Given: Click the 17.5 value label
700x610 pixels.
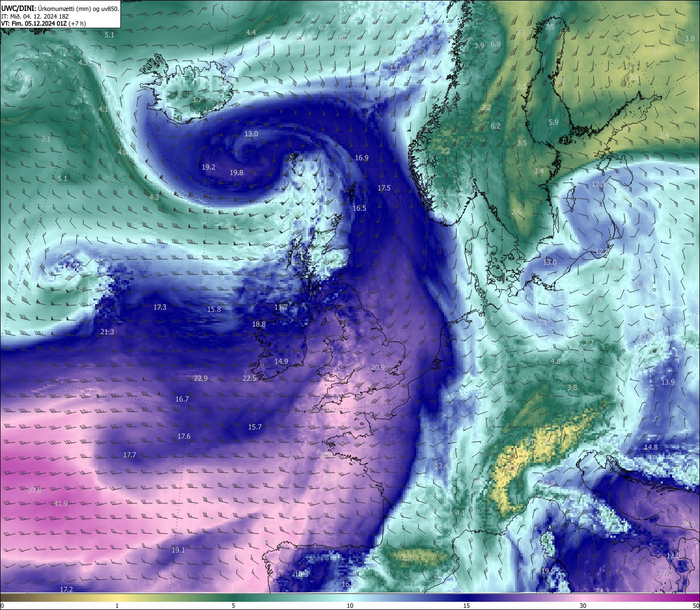Looking at the screenshot, I should 384,188.
